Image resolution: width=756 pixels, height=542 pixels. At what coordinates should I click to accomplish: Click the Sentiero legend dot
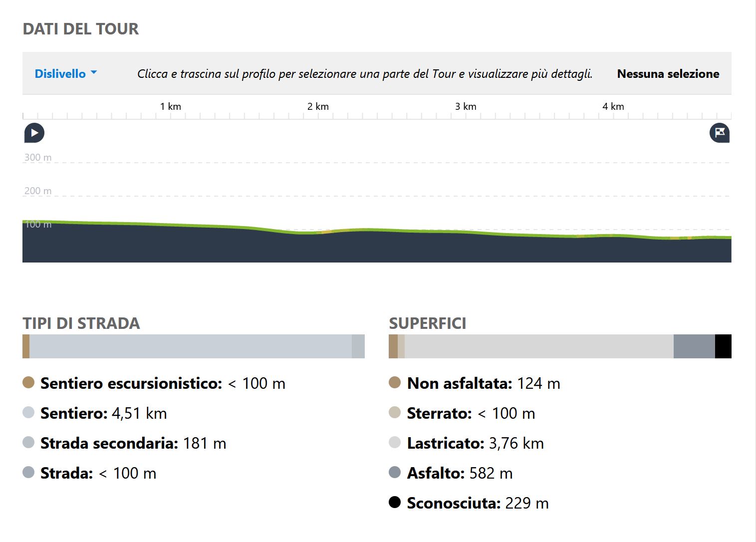28,412
